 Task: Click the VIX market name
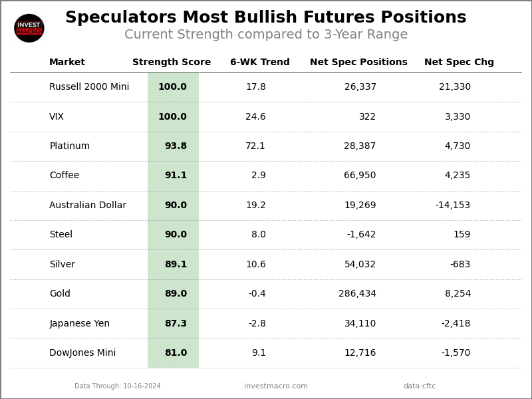click(57, 117)
